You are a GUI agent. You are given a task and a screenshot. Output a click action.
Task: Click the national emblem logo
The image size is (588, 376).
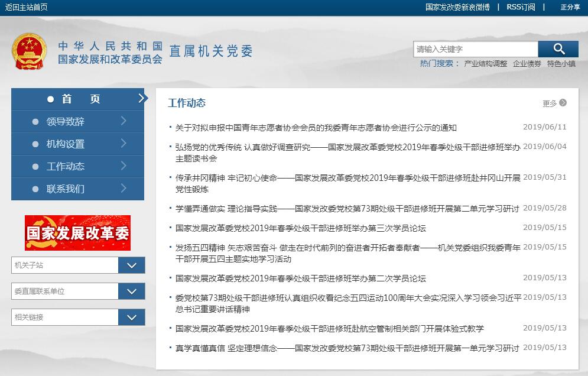pos(29,53)
